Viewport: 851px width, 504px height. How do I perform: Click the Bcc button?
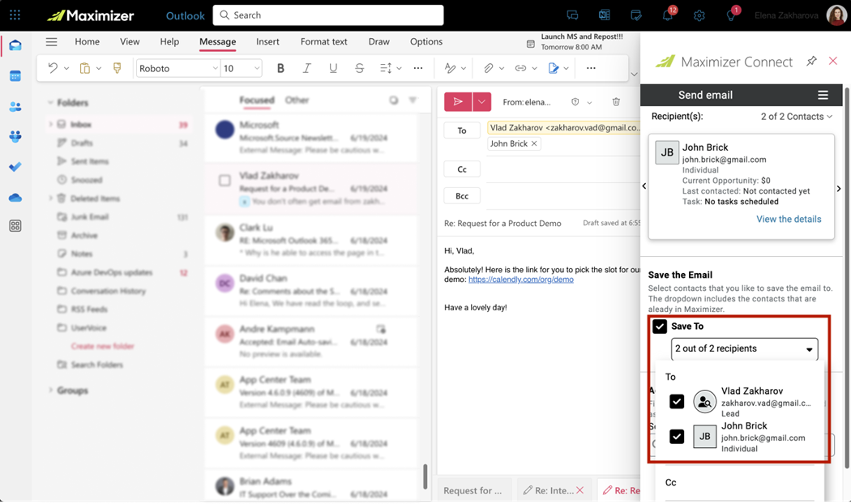(462, 196)
